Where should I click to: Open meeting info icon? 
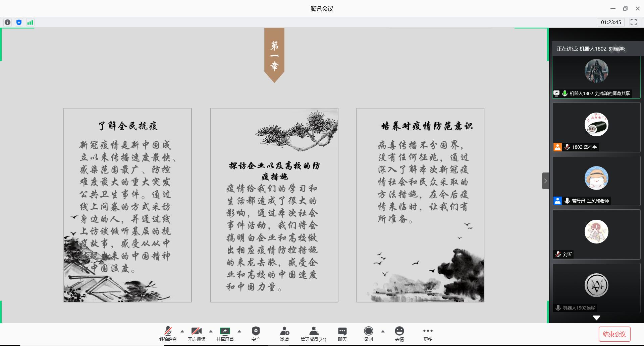(7, 22)
